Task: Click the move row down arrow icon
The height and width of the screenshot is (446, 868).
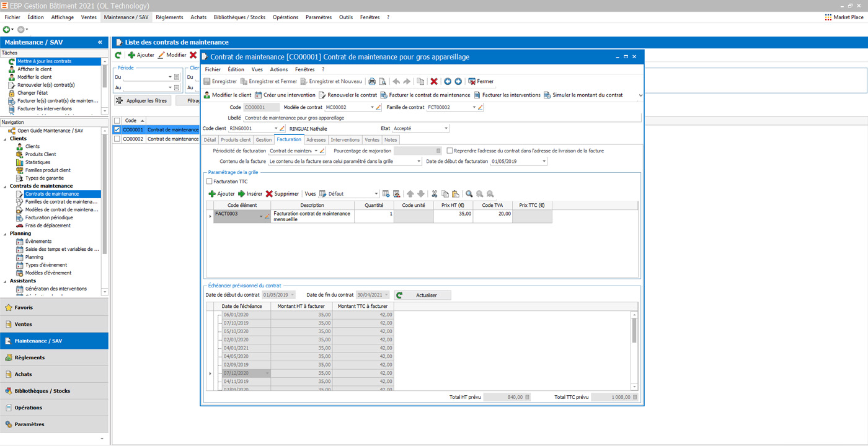Action: tap(421, 194)
